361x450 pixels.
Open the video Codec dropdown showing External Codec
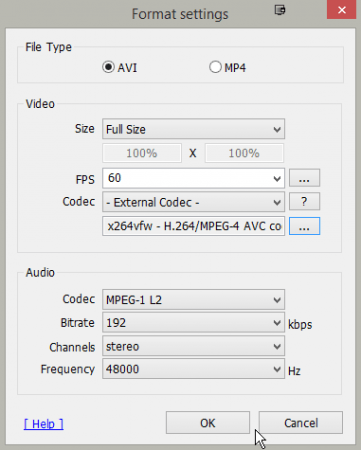193,202
